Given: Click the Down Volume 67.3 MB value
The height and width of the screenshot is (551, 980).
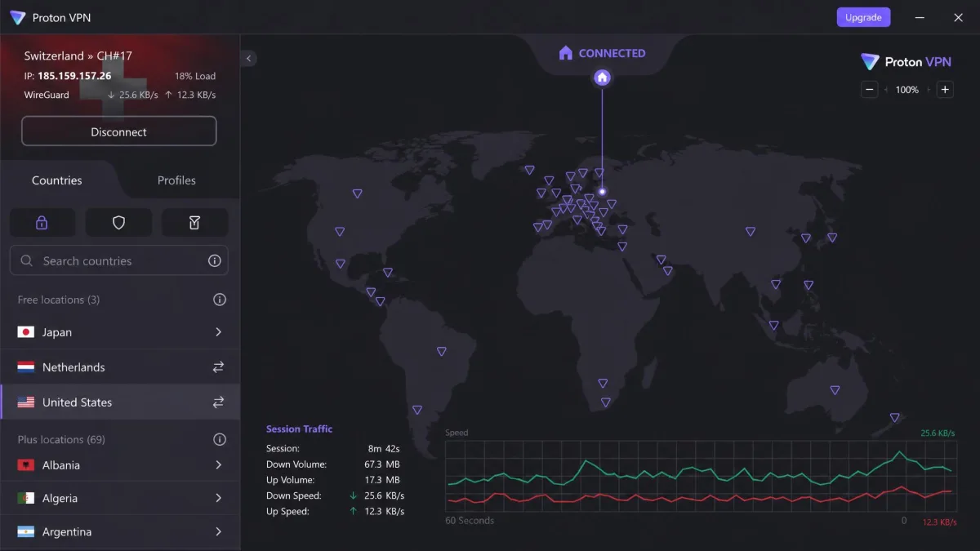Looking at the screenshot, I should (381, 464).
